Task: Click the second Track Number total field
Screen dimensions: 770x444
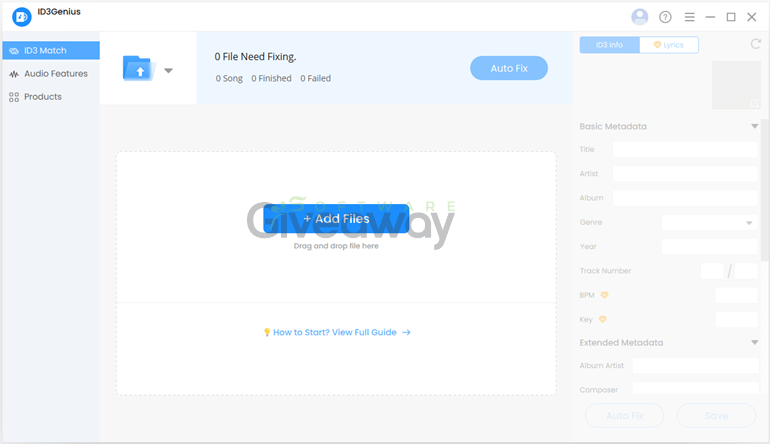Action: (746, 271)
